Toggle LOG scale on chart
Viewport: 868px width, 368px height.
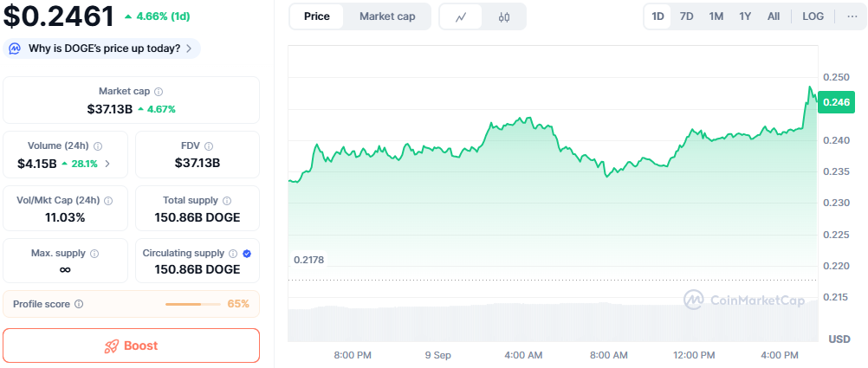click(813, 16)
